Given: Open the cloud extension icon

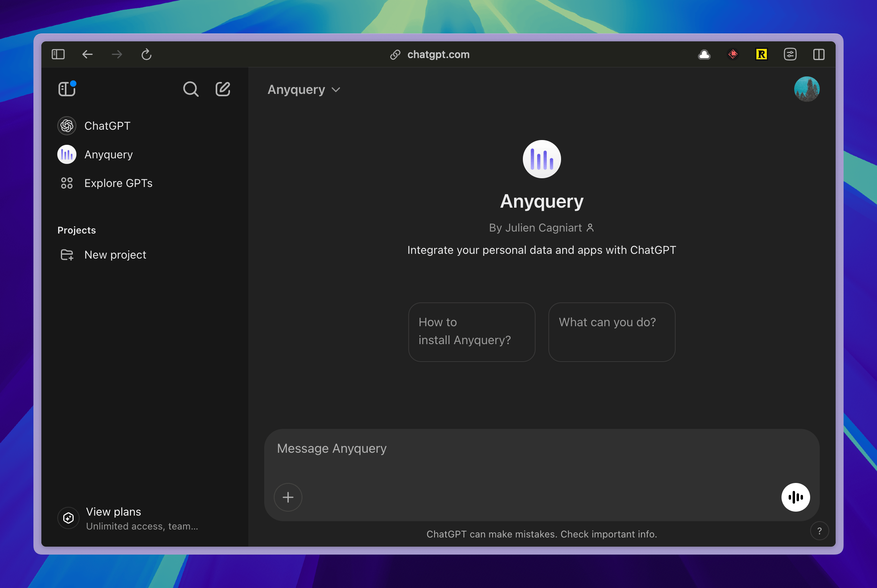Looking at the screenshot, I should point(704,55).
